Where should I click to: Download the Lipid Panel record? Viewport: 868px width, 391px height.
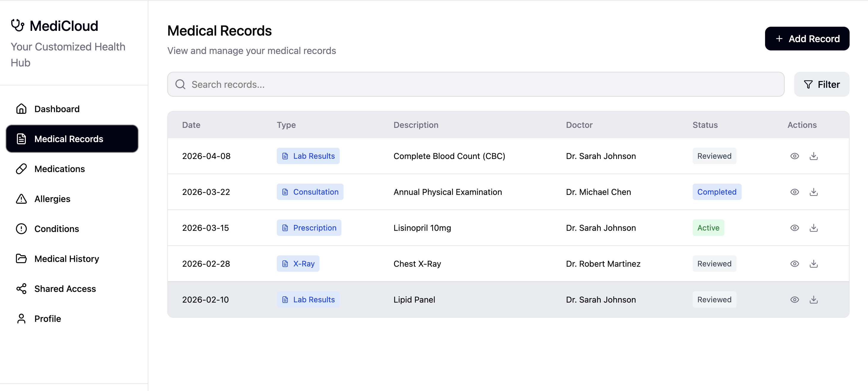(813, 300)
